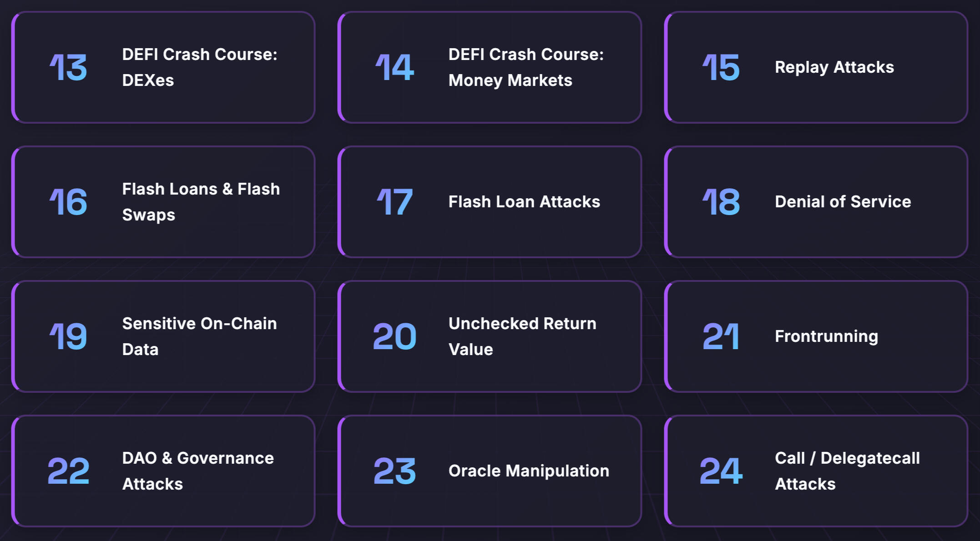Click the number 17 badge
Image resolution: width=980 pixels, height=541 pixels.
394,202
